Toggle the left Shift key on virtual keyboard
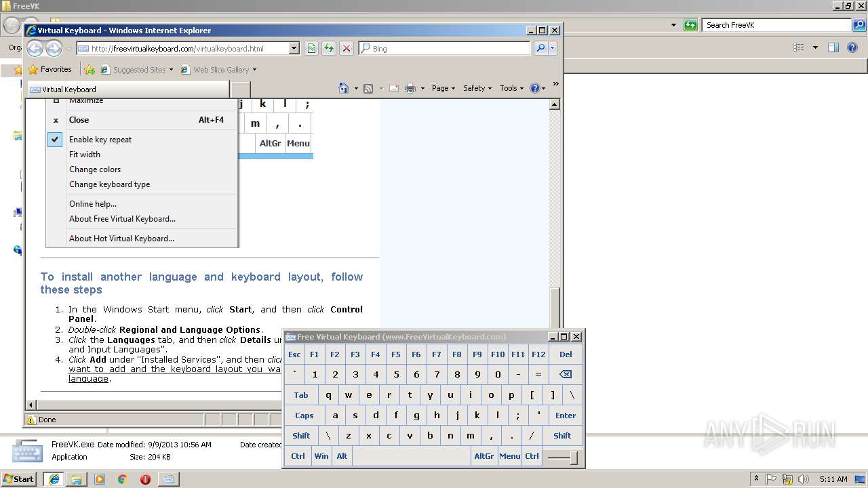Screen dimensions: 868x488 [301, 436]
